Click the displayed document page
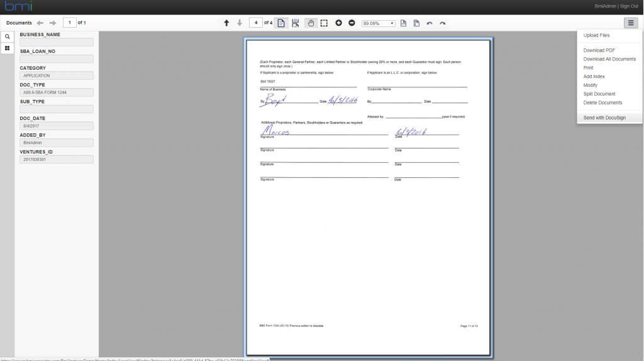Viewport: 644px width, 361px height. [369, 197]
